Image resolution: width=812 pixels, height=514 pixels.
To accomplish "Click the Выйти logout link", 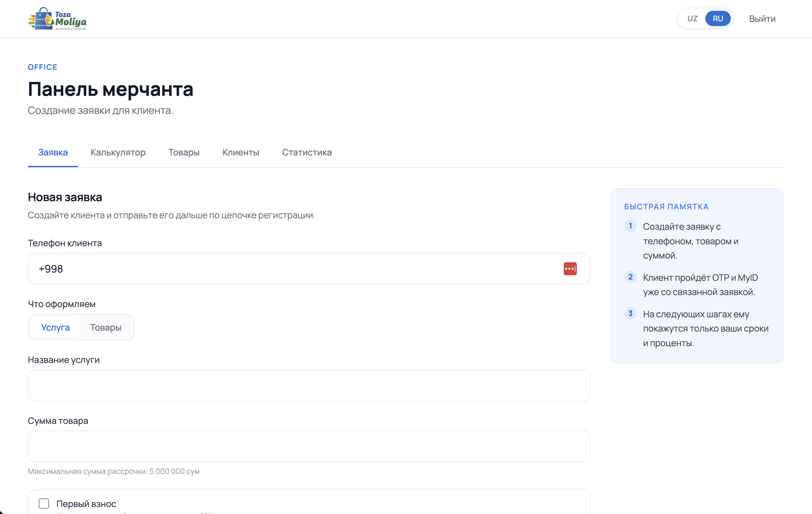I will coord(762,18).
